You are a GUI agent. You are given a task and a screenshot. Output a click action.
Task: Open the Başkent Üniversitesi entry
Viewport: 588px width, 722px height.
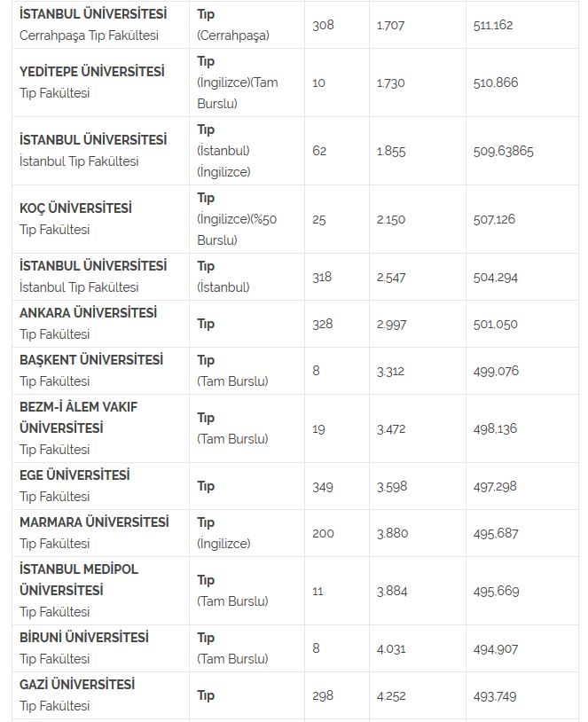pos(91,360)
